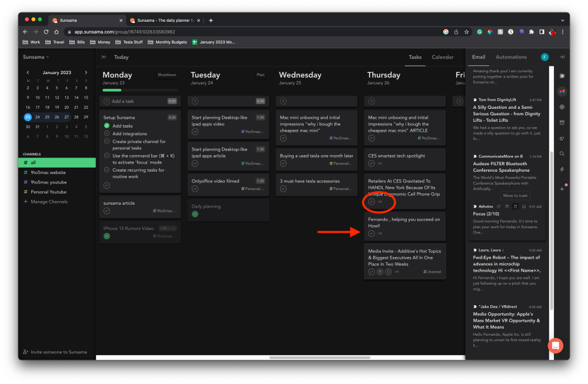The height and width of the screenshot is (384, 588).
Task: Click Tuesday's Plan button
Action: point(260,75)
